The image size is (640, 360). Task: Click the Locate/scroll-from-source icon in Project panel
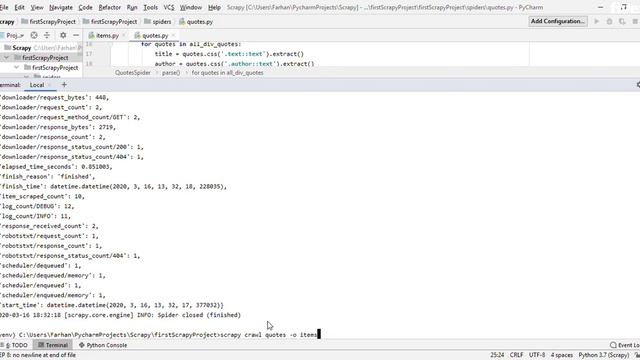[x=34, y=36]
